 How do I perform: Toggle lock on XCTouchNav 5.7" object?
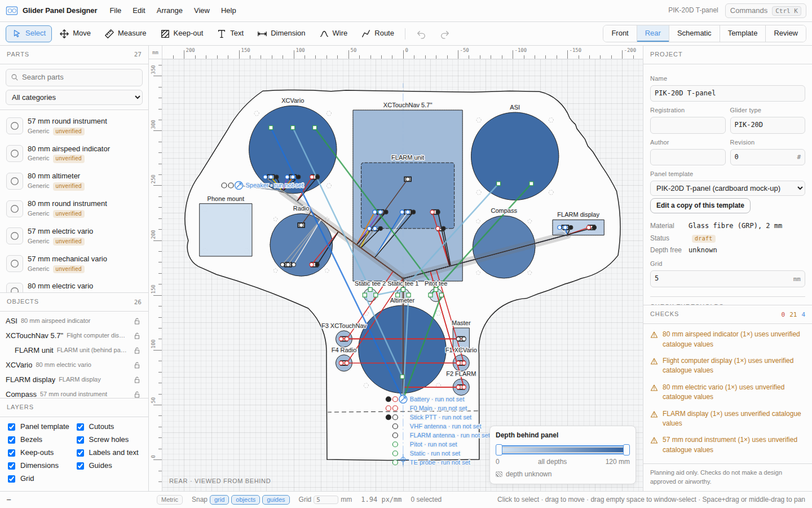pos(137,336)
